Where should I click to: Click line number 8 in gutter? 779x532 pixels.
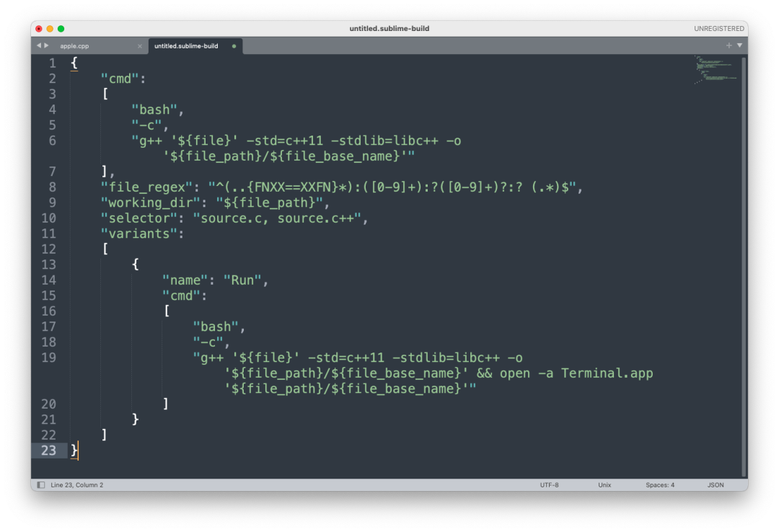(52, 187)
